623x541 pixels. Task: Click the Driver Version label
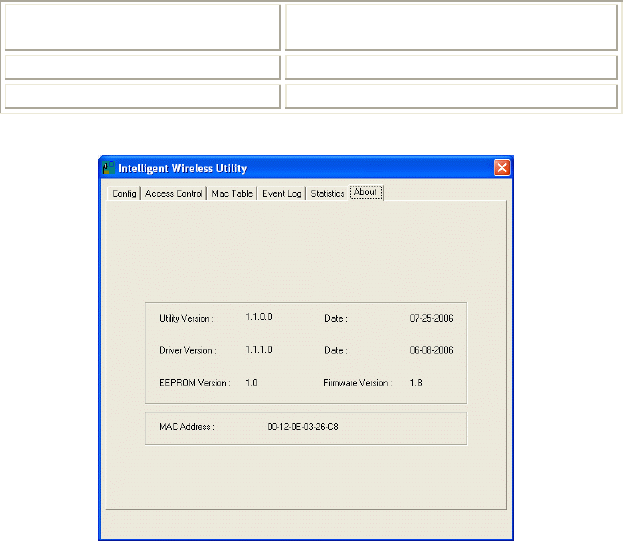[186, 350]
